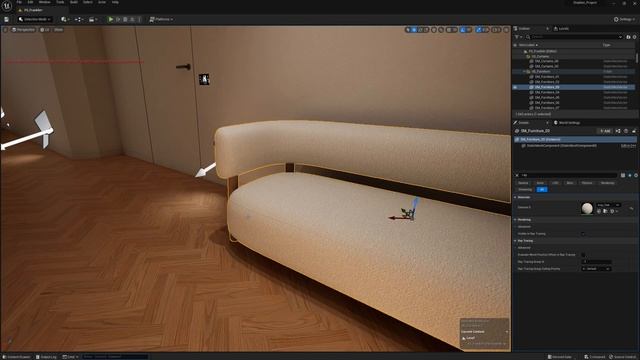This screenshot has height=360, width=640.
Task: Adjust the camera speed setting button
Action: point(496,30)
